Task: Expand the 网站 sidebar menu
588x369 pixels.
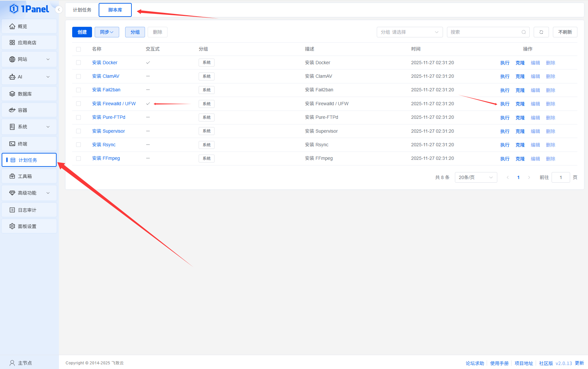Action: tap(29, 59)
